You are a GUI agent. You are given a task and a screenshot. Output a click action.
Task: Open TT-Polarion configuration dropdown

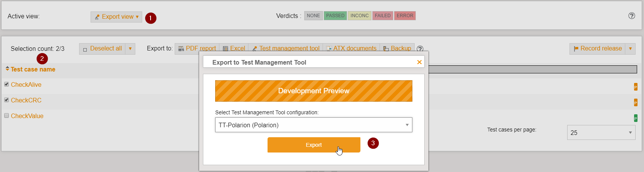coord(313,125)
